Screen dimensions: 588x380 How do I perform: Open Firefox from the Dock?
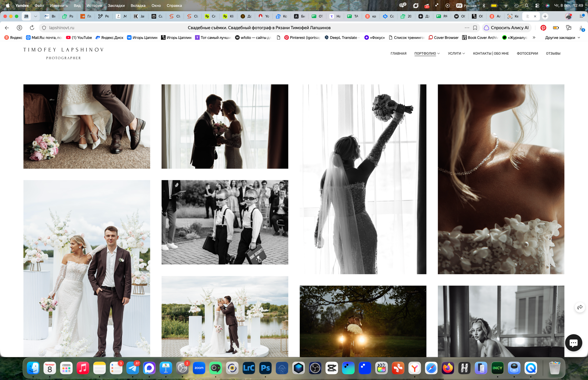[448, 368]
